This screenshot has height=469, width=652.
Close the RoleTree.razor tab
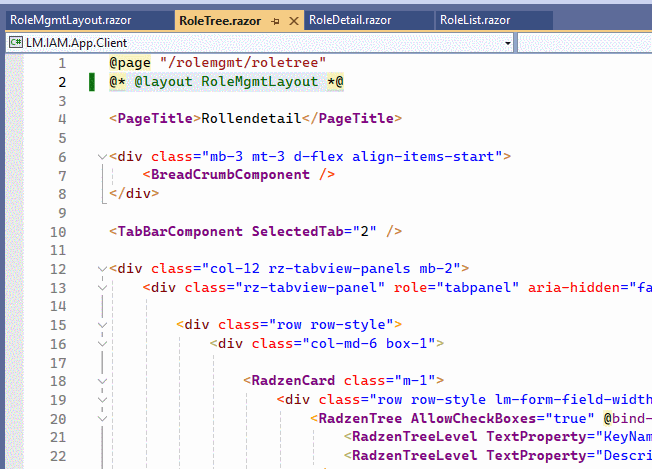click(x=294, y=21)
